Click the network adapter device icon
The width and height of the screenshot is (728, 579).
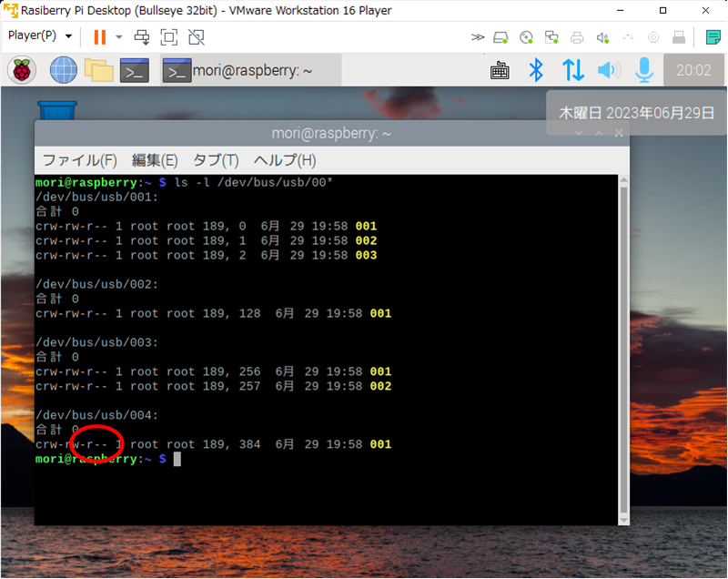[551, 37]
